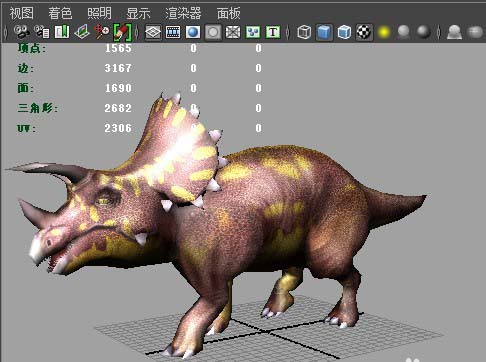Image resolution: width=486 pixels, height=362 pixels.
Task: Toggle the Shadows sphere icon
Action: 404,32
